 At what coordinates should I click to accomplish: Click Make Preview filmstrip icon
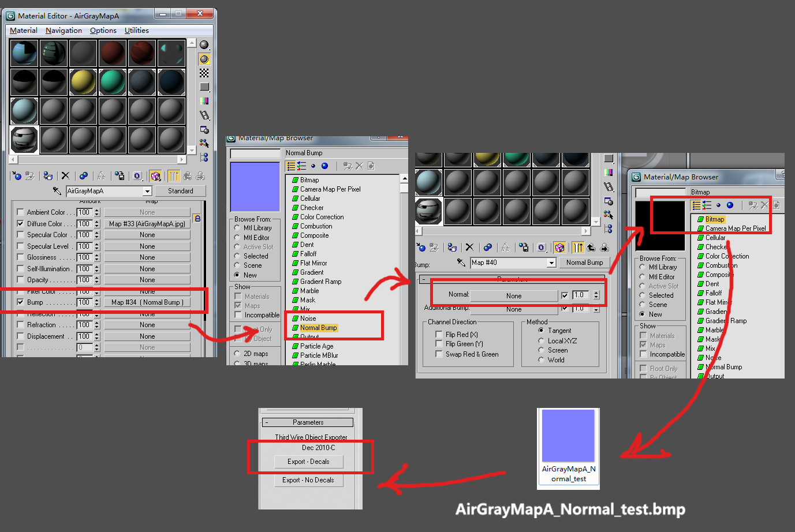tap(204, 115)
